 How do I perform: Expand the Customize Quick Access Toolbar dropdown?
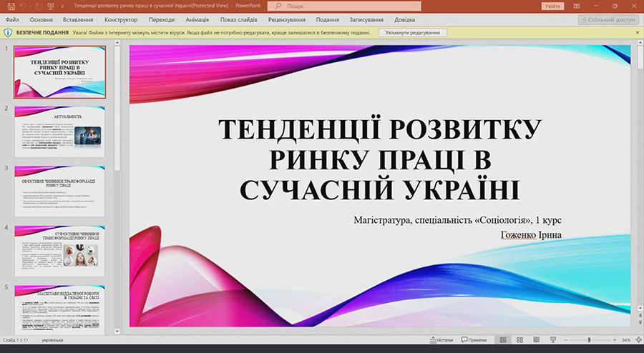pos(64,6)
